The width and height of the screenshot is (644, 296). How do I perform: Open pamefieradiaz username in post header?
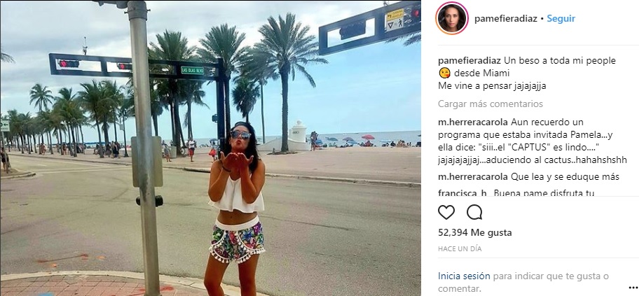coord(505,18)
